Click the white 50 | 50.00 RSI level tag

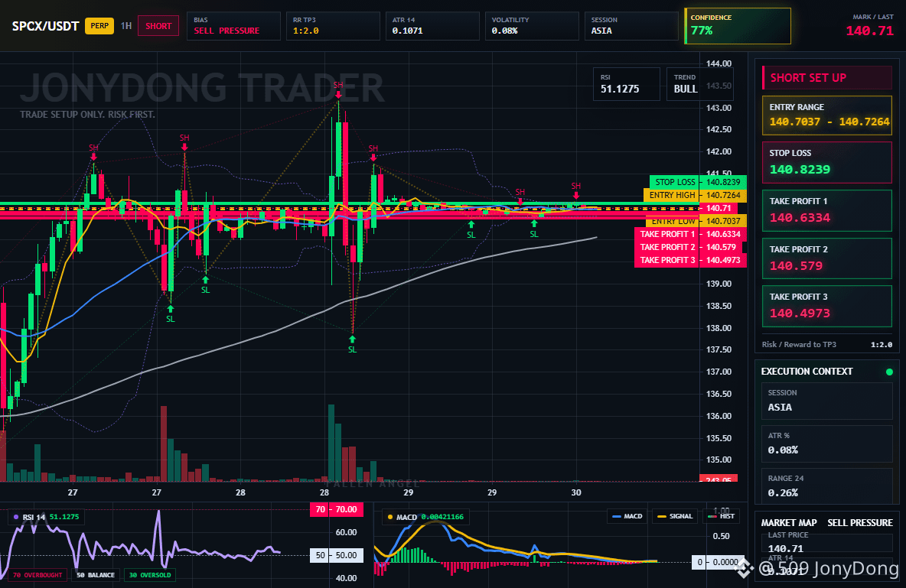pyautogui.click(x=337, y=555)
